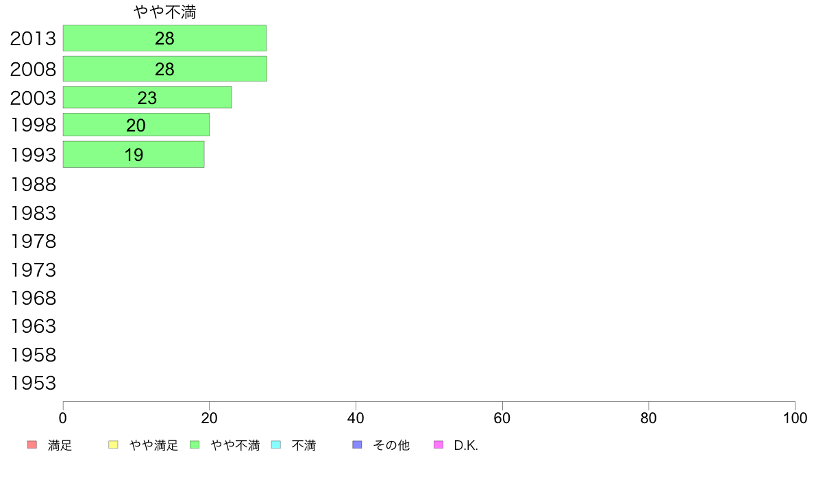
Task: Select the 2008 bar showing 28
Action: (x=164, y=68)
